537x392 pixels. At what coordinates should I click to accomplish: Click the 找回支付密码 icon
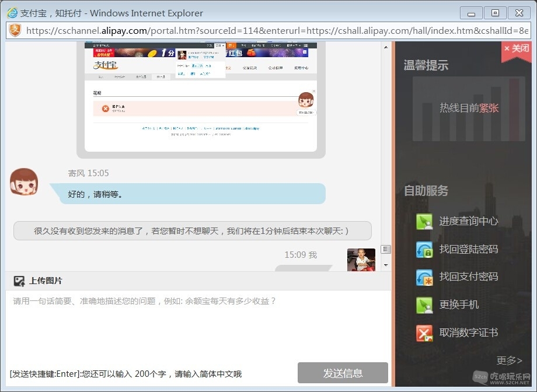[x=425, y=277]
